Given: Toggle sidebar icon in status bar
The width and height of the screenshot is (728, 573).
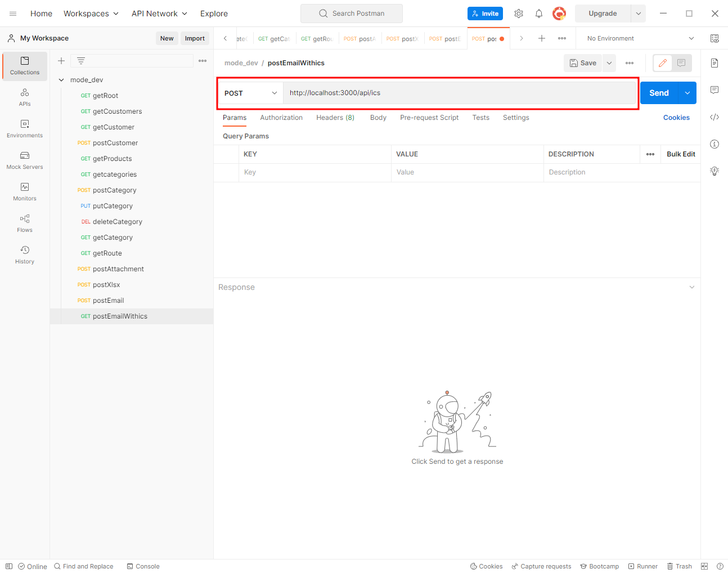Looking at the screenshot, I should coord(9,566).
